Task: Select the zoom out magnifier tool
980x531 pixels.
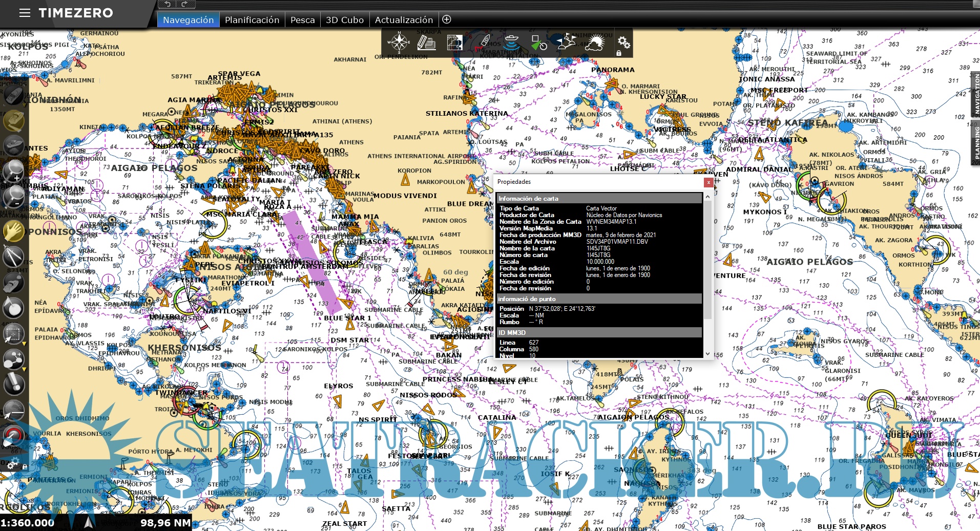Action: pyautogui.click(x=13, y=197)
